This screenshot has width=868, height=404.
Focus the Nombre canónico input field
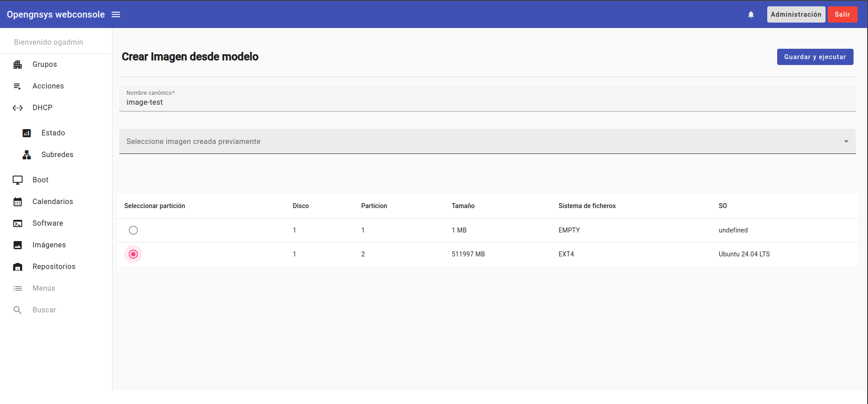pyautogui.click(x=487, y=102)
